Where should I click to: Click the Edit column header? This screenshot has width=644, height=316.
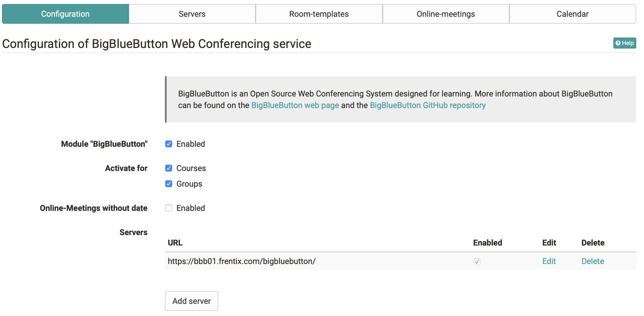coord(549,243)
